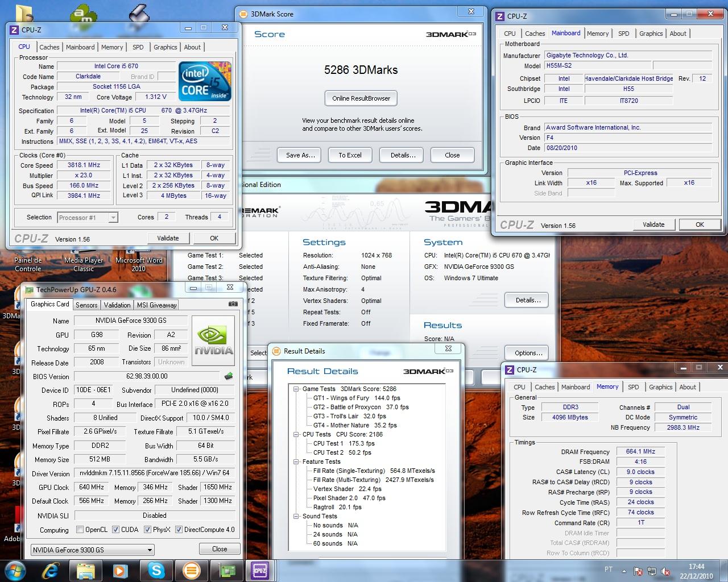Switch to CPU-Z taskbar button
Viewport: 728px width, 582px height.
pos(260,570)
